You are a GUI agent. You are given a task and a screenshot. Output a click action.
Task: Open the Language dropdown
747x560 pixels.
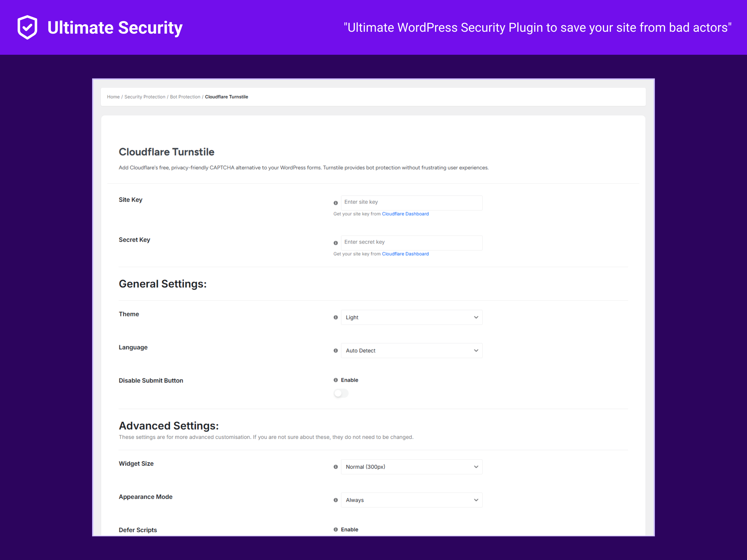[411, 350]
